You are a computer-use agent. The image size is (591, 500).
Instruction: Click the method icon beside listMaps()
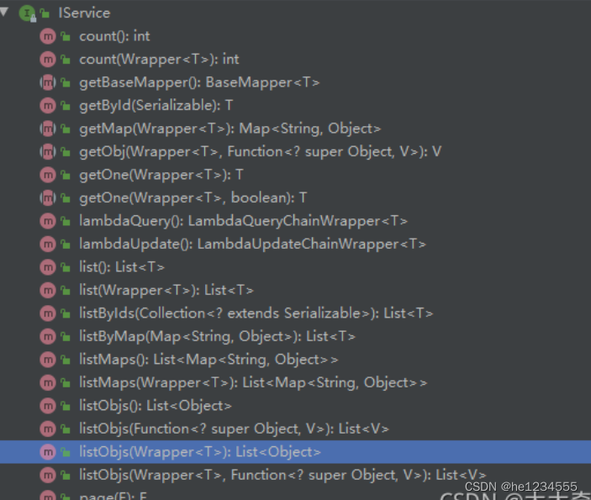[48, 360]
